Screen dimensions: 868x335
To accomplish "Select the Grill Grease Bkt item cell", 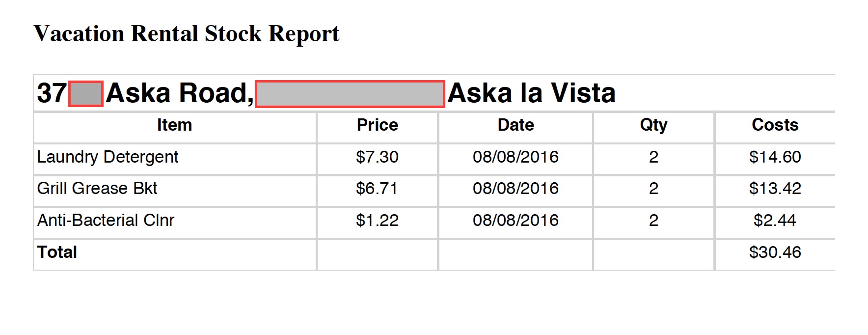I will click(97, 189).
